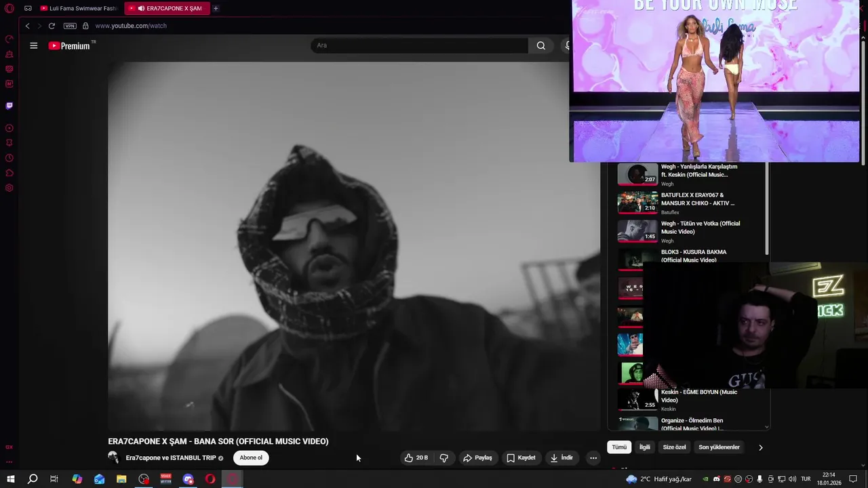Switch to Luli Fama Swimwear tab

(79, 8)
